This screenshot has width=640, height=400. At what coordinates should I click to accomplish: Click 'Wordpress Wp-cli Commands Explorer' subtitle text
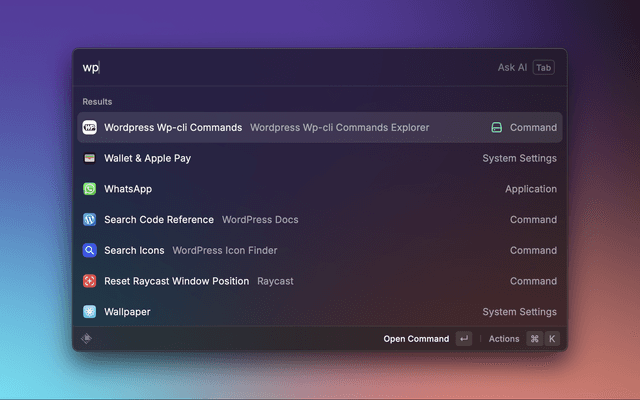coord(340,127)
